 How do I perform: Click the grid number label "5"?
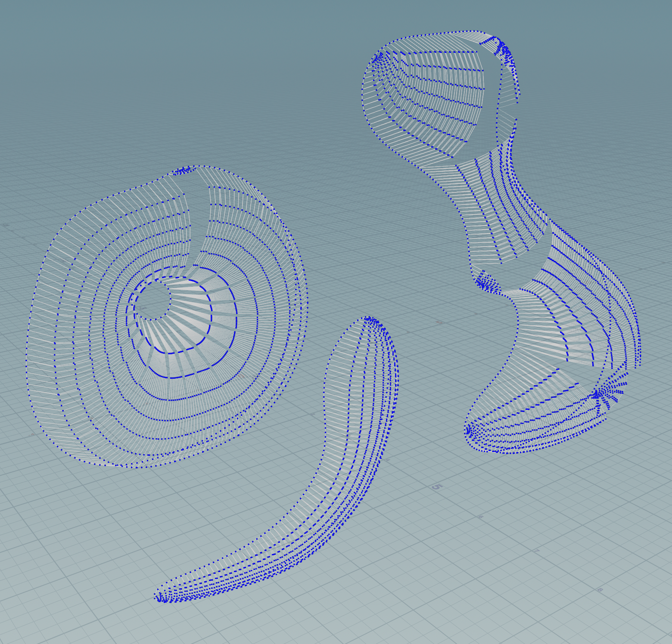[x=436, y=487]
